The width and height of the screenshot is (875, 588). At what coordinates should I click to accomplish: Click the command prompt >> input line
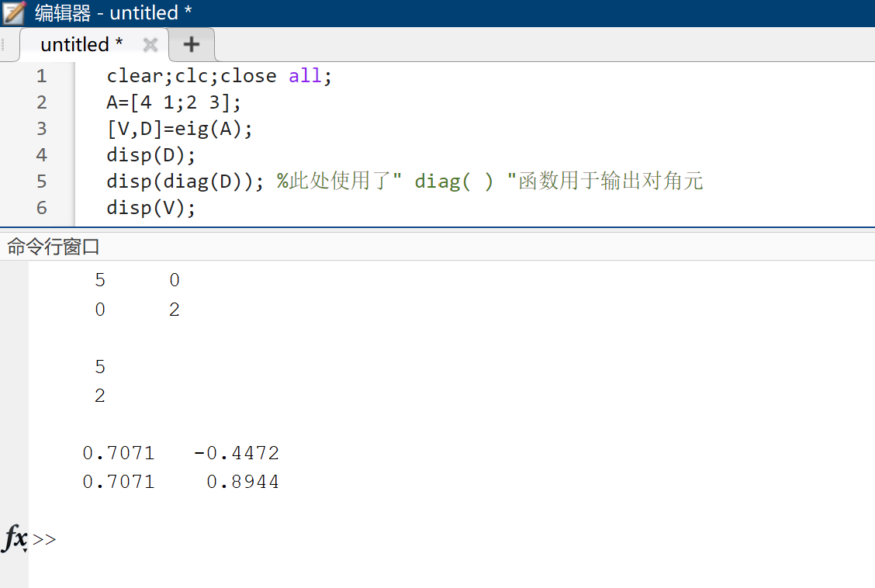[447, 539]
